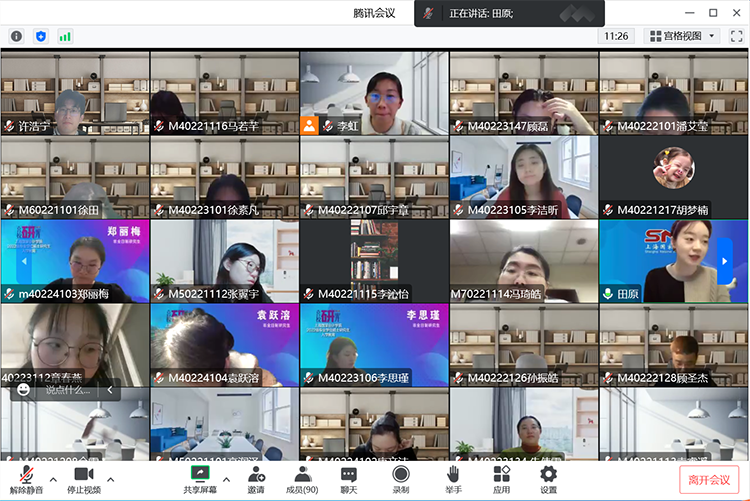Toggle 停止视频 camera off

[84, 478]
